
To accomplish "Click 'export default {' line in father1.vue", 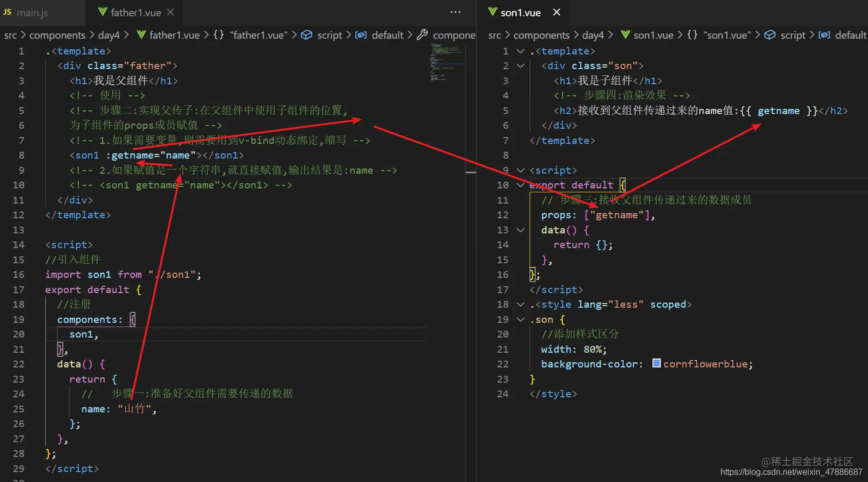I will tap(93, 290).
